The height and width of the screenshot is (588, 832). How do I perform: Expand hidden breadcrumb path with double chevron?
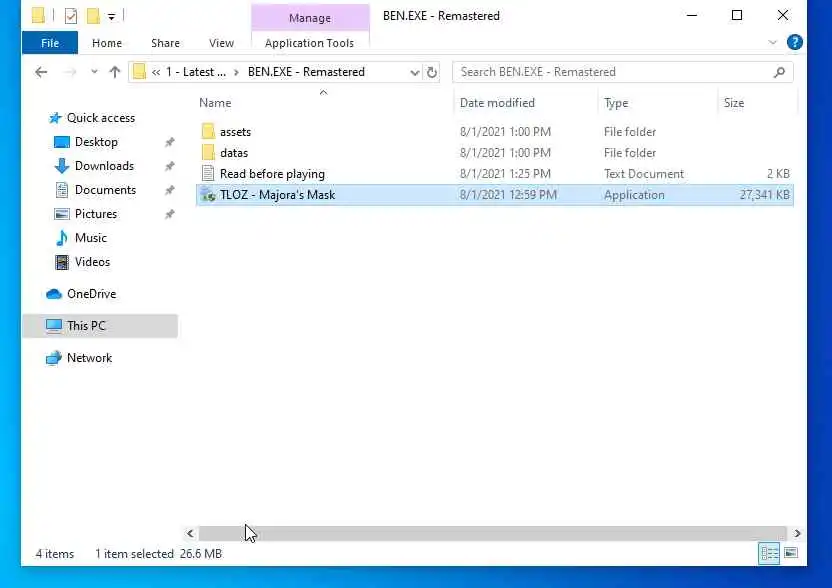[x=155, y=72]
